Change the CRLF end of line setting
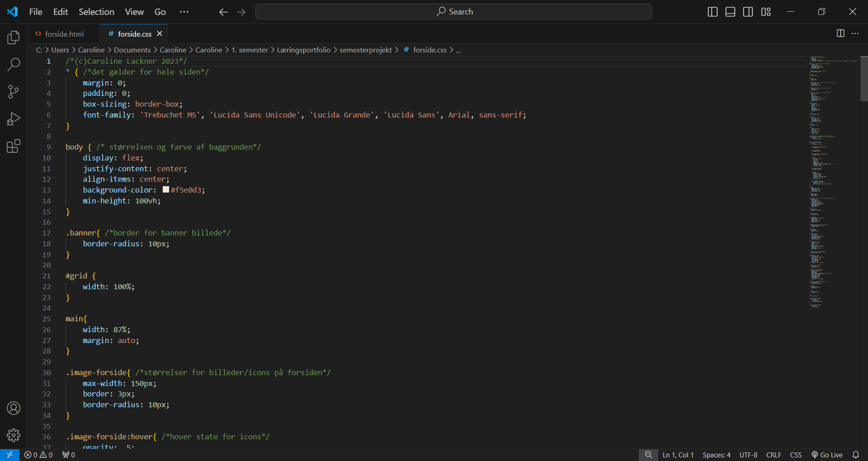 (x=774, y=455)
